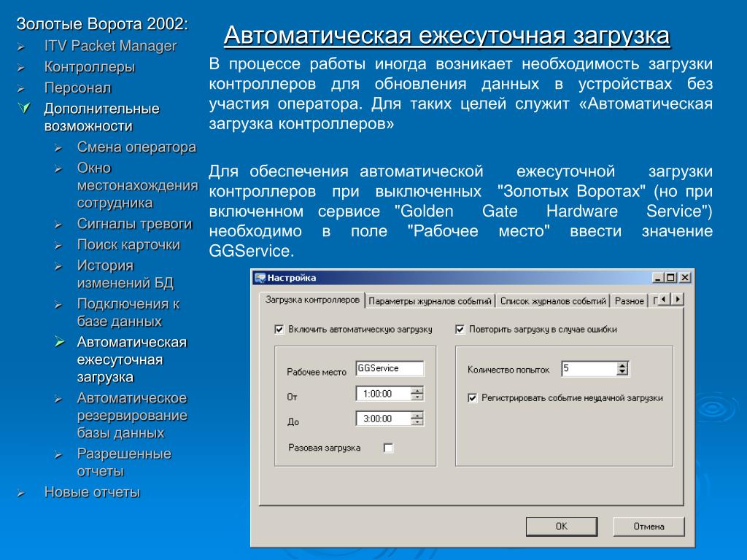Click the Количество попыток value field
This screenshot has width=747, height=560.
[589, 368]
